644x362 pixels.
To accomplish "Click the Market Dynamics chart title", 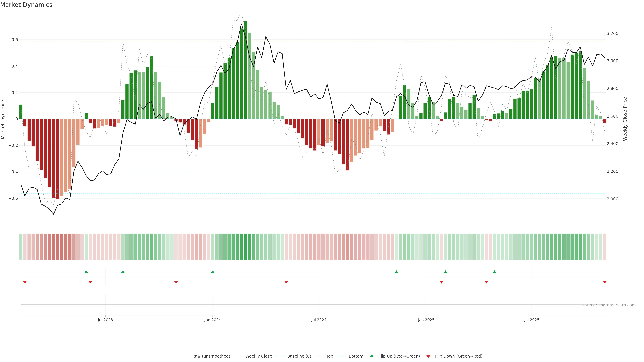I will 26,5.
